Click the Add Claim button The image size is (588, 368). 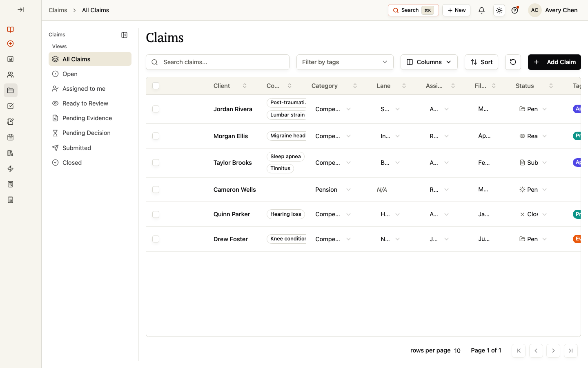pos(555,62)
